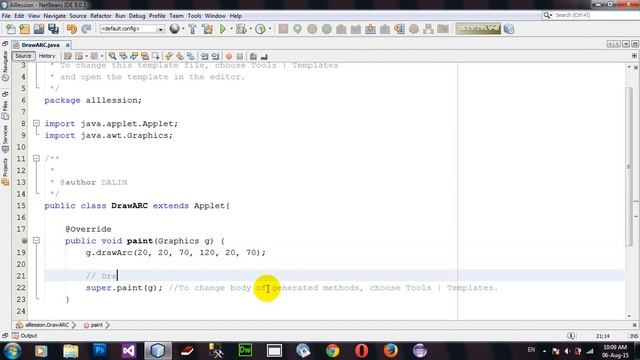
Task: Open the Services side panel
Action: (5, 139)
